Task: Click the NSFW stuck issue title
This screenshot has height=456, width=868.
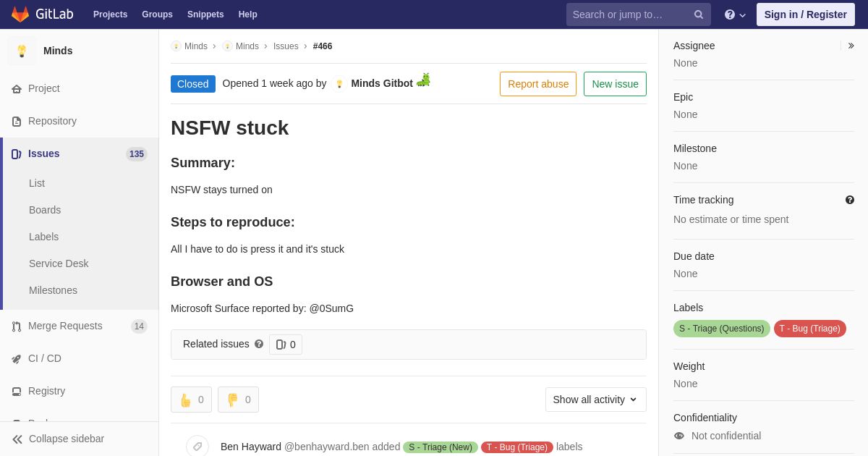Action: tap(230, 128)
